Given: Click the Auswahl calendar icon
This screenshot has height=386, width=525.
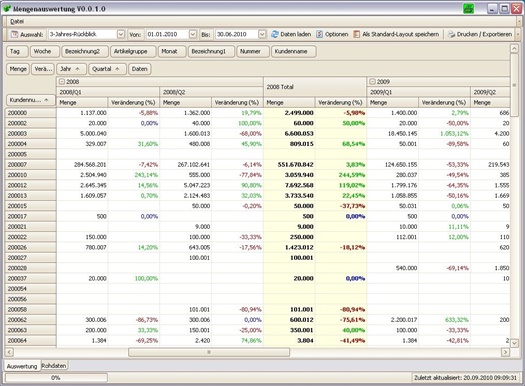Looking at the screenshot, I should point(14,34).
